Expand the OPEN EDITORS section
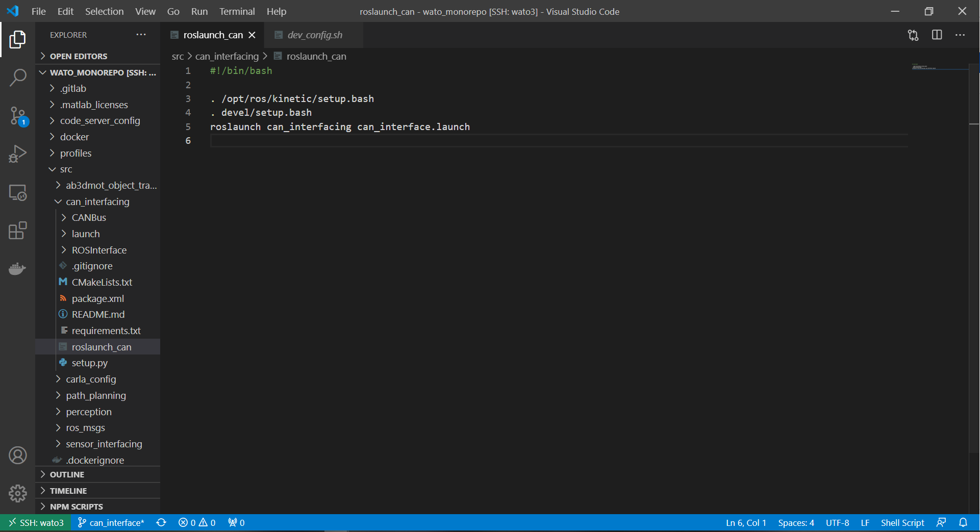 [97, 56]
